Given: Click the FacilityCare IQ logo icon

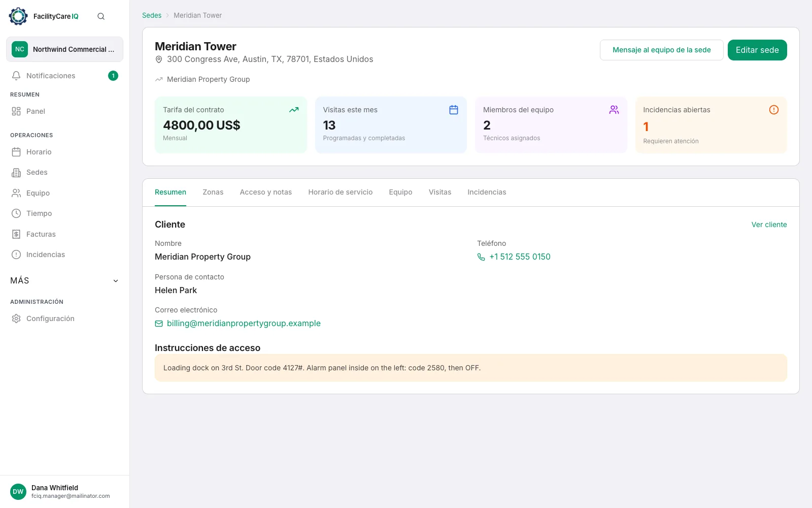Looking at the screenshot, I should pos(18,16).
